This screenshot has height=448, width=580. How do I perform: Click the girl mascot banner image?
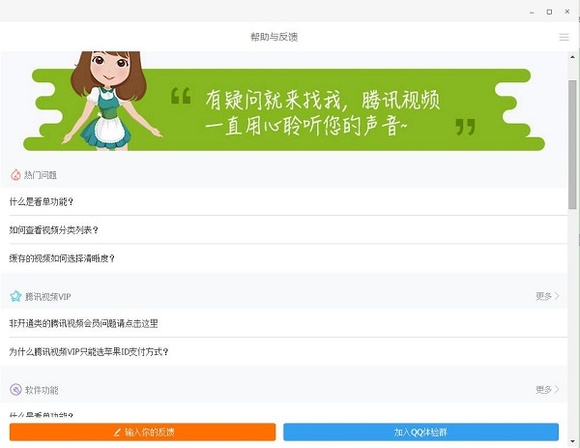[x=284, y=101]
